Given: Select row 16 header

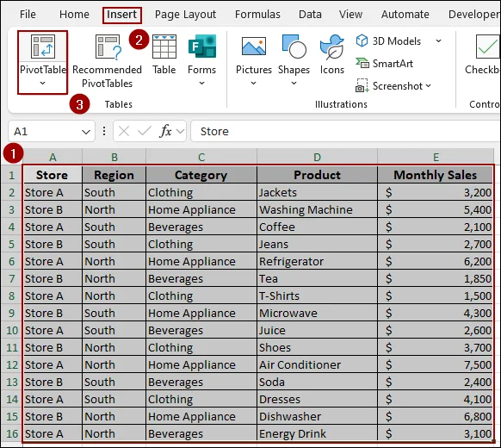Looking at the screenshot, I should click(12, 433).
